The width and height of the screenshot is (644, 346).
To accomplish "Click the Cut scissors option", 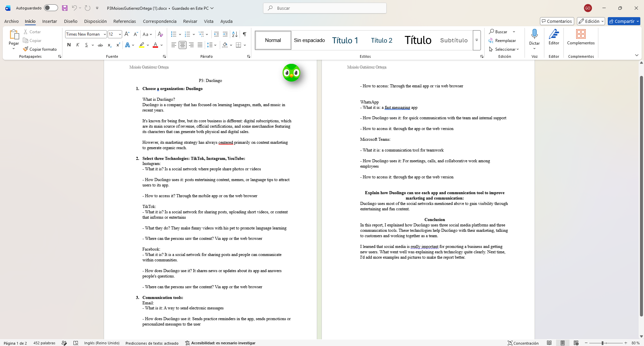I will (32, 32).
